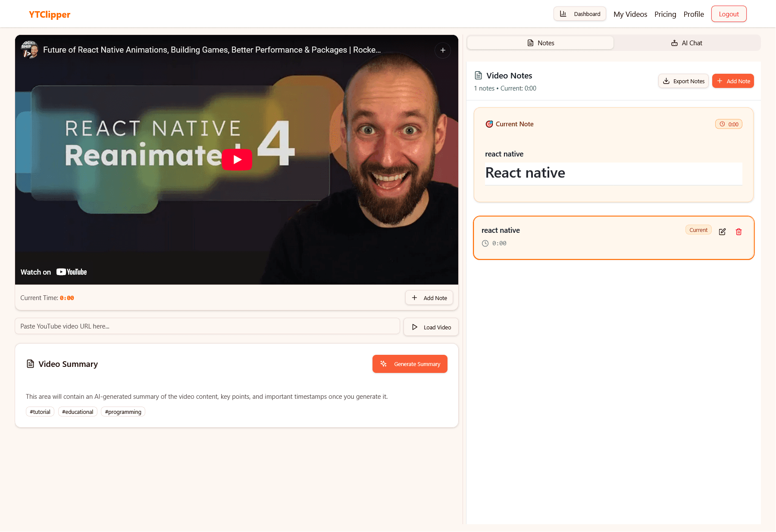
Task: Click the YouTube URL input field
Action: (207, 326)
